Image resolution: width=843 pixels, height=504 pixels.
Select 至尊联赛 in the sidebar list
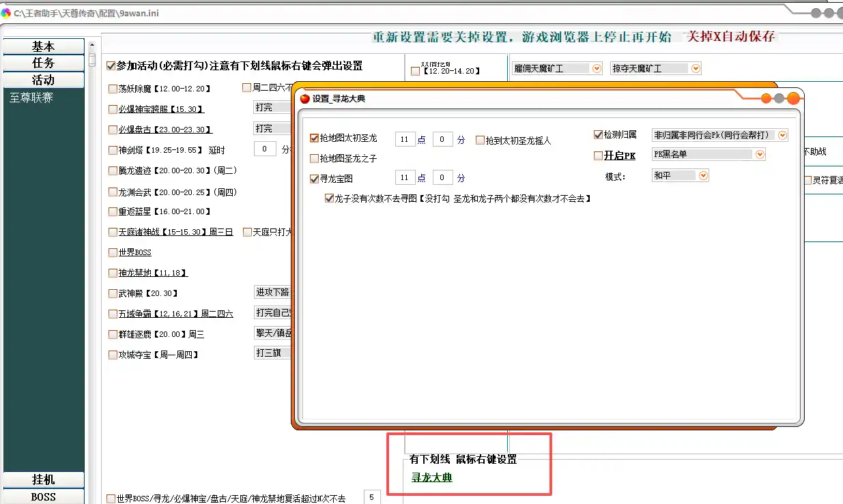pos(31,98)
